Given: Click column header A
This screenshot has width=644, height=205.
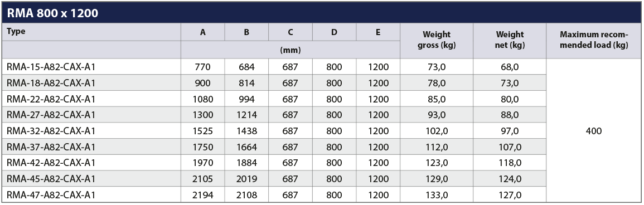Looking at the screenshot, I should (x=203, y=32).
